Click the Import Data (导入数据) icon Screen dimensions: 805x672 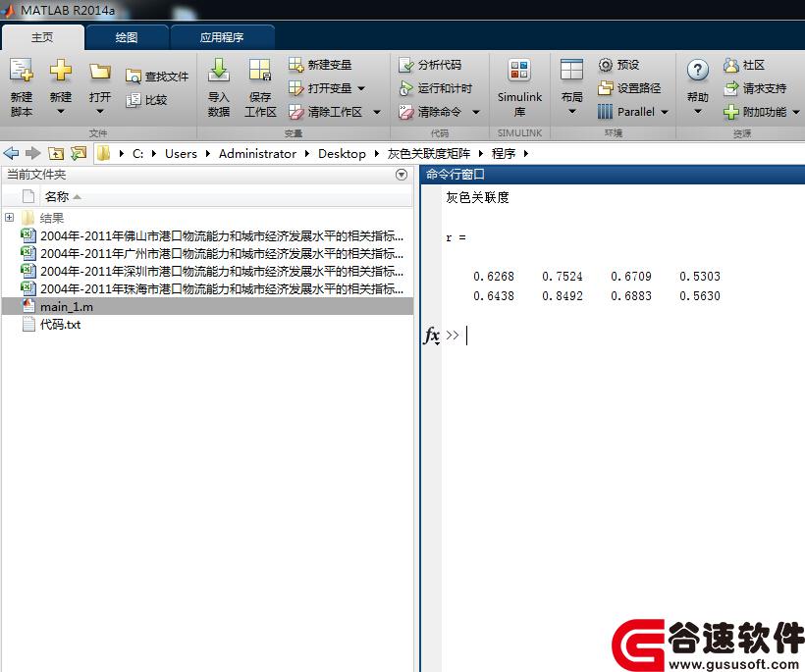coord(219,71)
